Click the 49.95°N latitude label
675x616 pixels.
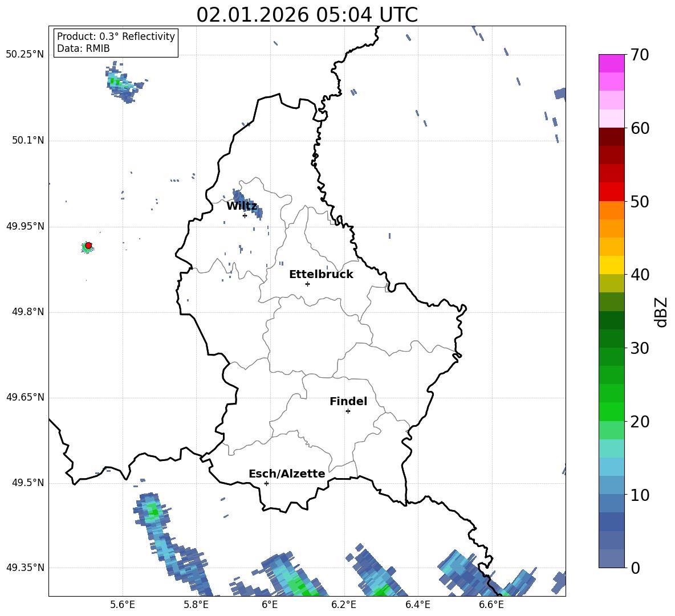(25, 226)
